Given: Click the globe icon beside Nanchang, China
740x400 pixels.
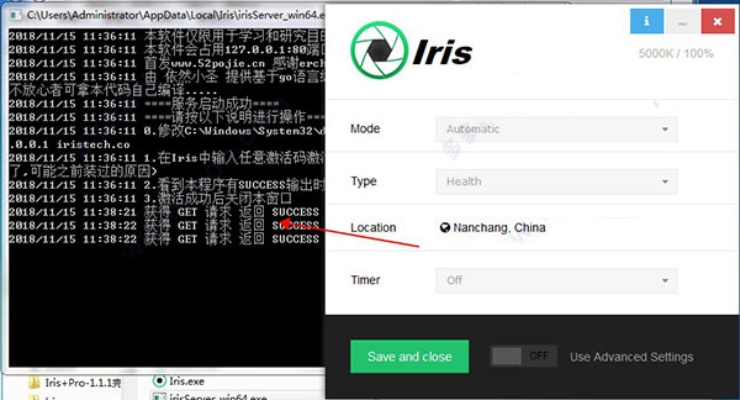Looking at the screenshot, I should coord(444,228).
